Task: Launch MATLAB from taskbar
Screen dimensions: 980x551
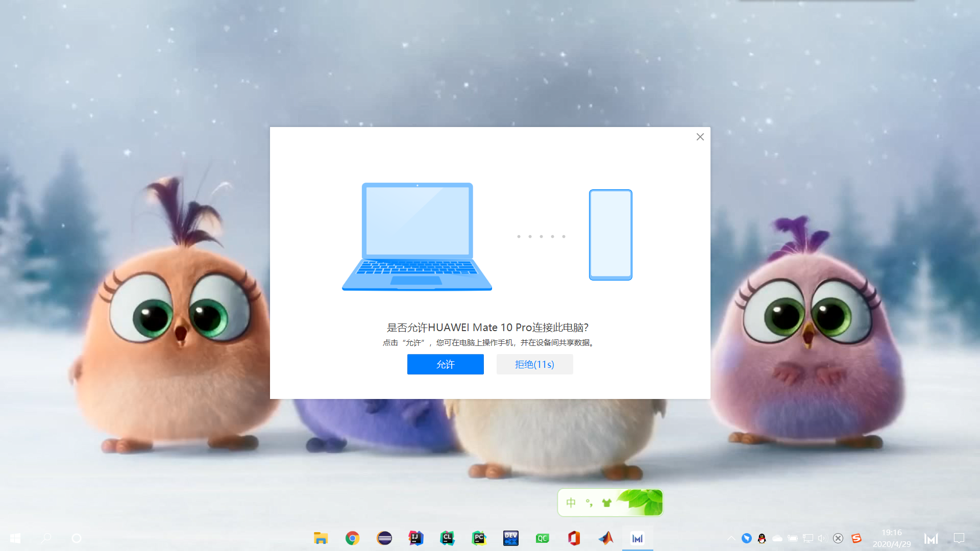Action: point(606,538)
